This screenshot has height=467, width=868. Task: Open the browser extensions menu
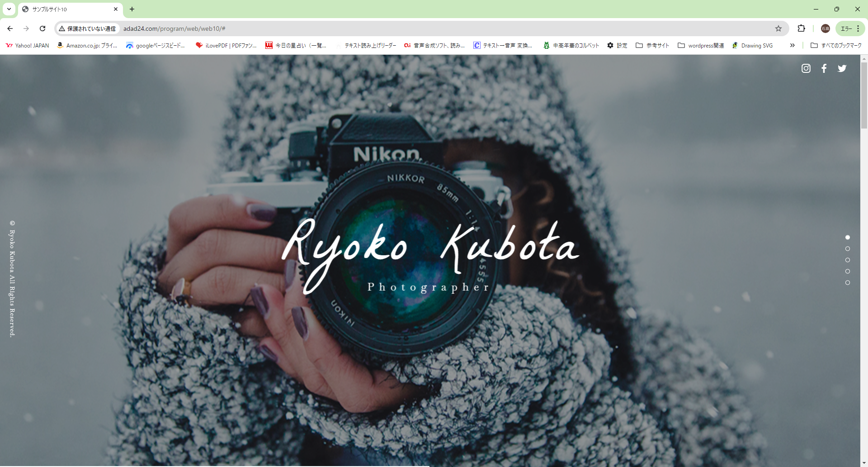pyautogui.click(x=801, y=29)
